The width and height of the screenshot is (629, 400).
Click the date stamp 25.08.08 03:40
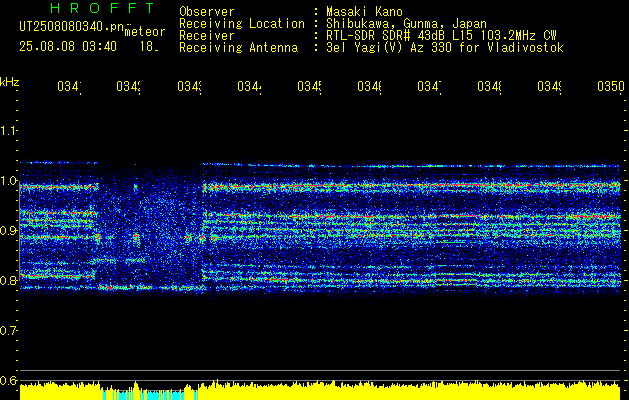click(68, 47)
